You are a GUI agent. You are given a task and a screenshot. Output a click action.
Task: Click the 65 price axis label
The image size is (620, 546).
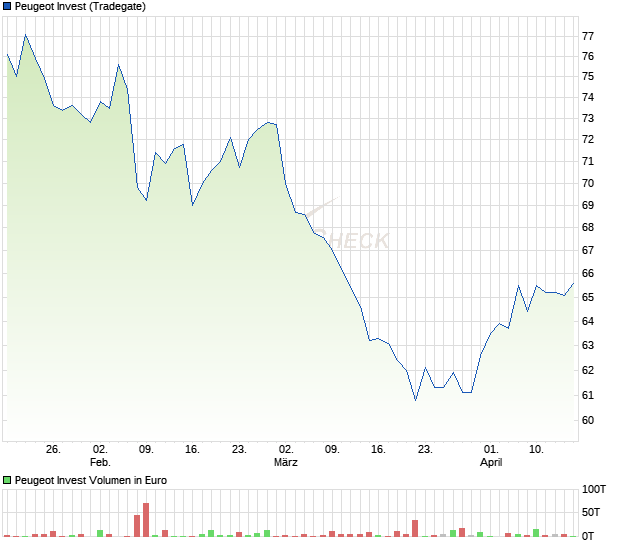[x=588, y=297]
